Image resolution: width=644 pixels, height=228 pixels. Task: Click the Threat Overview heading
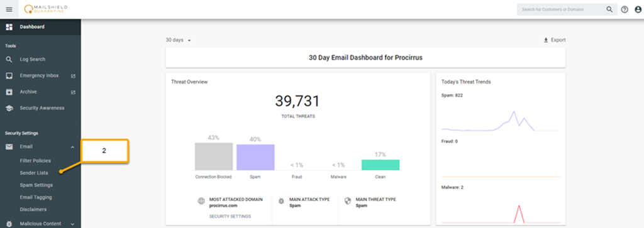[x=189, y=82]
